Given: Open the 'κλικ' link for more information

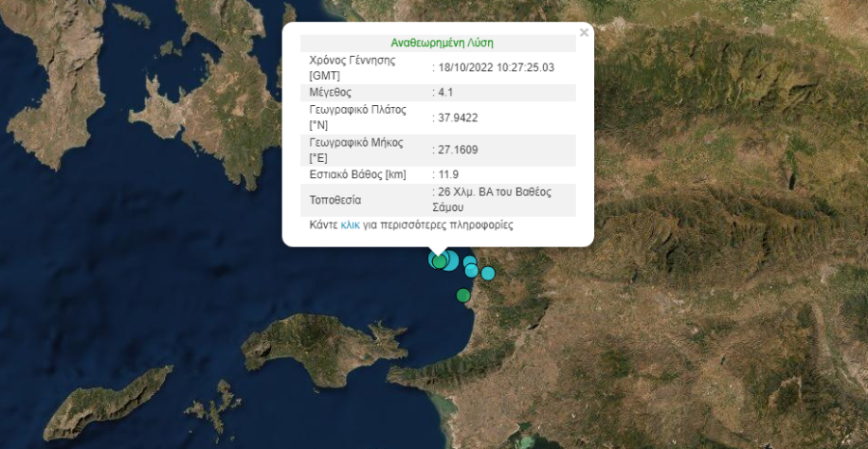Looking at the screenshot, I should tap(350, 225).
